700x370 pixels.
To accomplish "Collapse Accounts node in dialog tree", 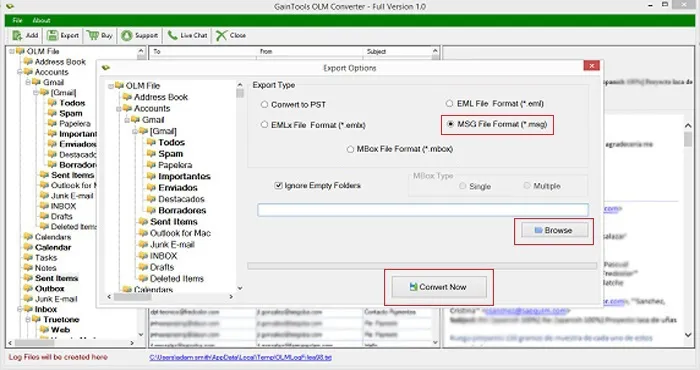I will [119, 108].
